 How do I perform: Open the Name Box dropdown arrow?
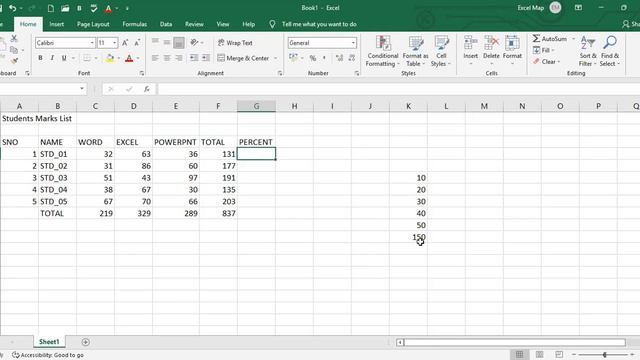click(x=82, y=89)
